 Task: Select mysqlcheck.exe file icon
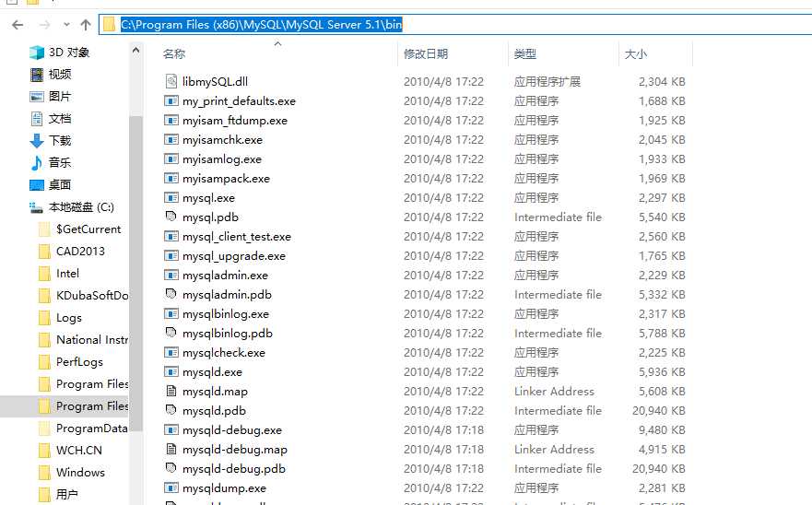[x=171, y=352]
